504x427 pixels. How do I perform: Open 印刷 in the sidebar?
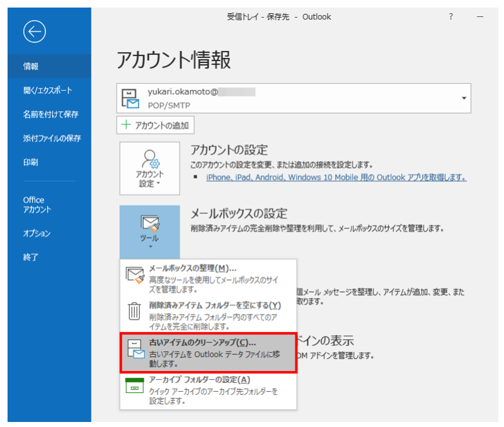49,162
